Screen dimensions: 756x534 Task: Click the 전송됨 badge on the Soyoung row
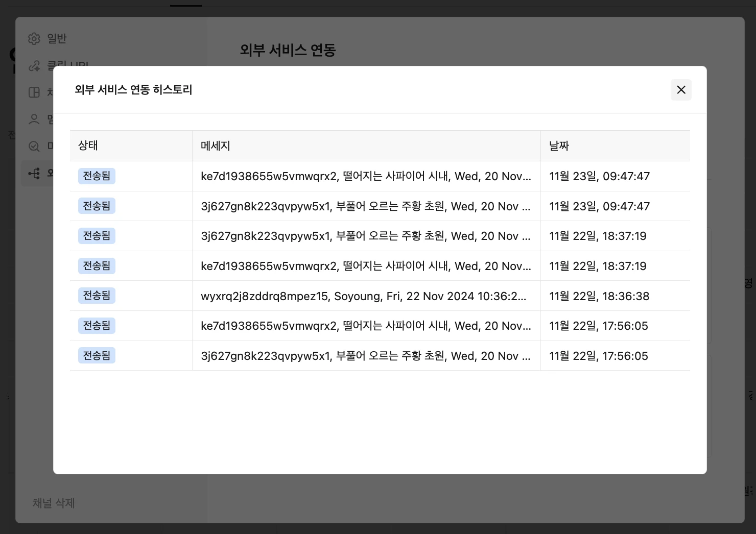pos(97,296)
